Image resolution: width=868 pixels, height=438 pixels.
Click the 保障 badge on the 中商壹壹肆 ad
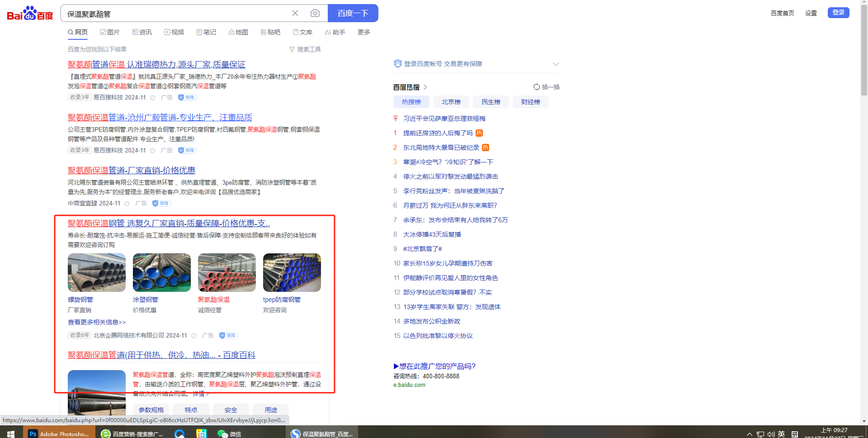click(161, 203)
